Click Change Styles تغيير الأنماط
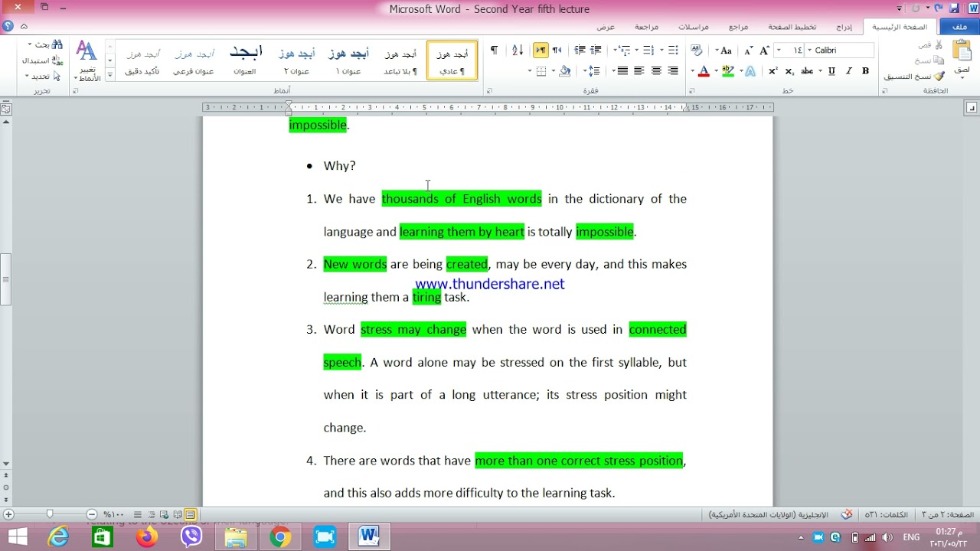Image resolution: width=980 pixels, height=551 pixels. coord(87,62)
